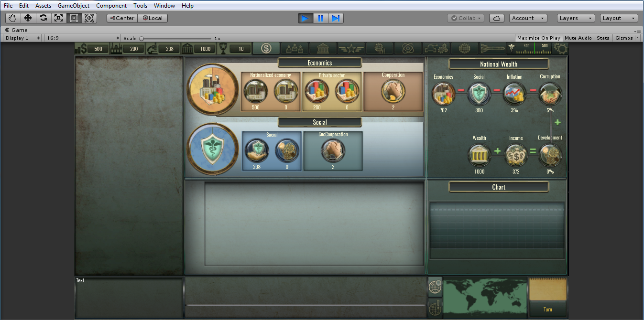Viewport: 644px width, 320px height.
Task: Select the Rect tool
Action: (x=74, y=18)
